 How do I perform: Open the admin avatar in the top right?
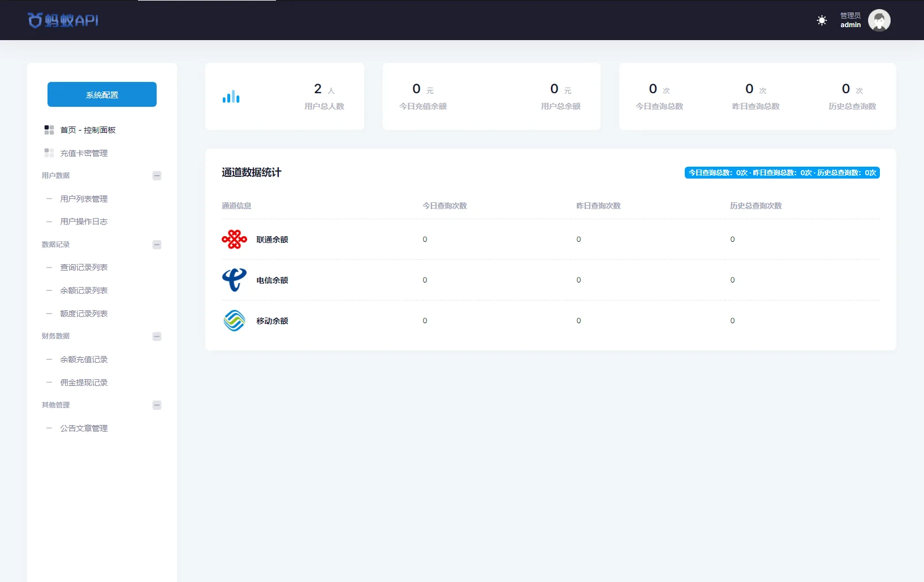click(879, 20)
